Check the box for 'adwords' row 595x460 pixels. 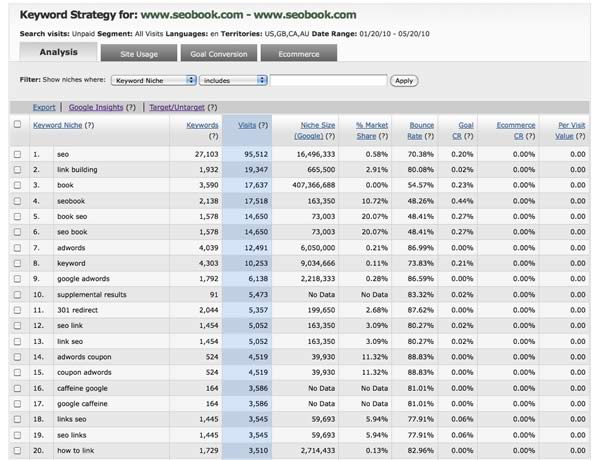(x=17, y=248)
